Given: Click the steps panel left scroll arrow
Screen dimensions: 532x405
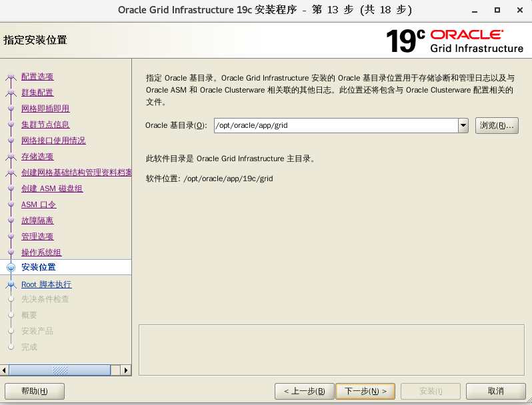Looking at the screenshot, I should 4,370.
